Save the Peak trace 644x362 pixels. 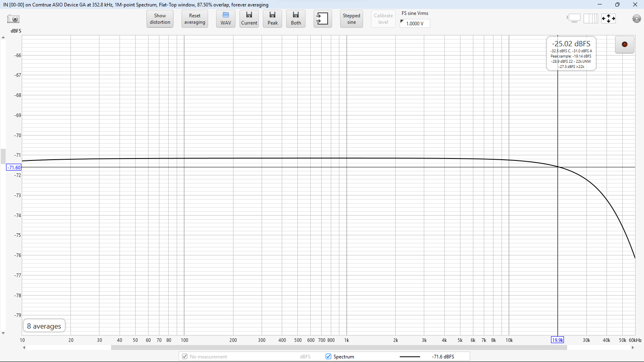pyautogui.click(x=272, y=19)
